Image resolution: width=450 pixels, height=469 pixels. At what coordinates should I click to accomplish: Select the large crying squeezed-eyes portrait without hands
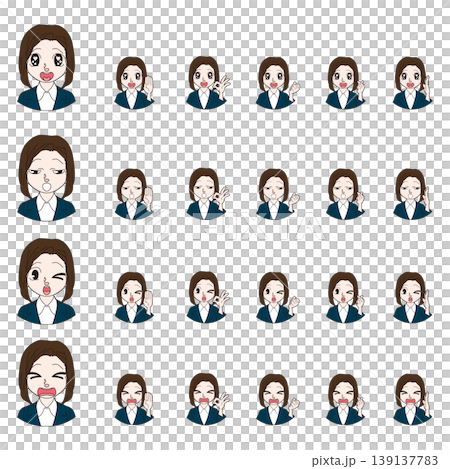46,383
